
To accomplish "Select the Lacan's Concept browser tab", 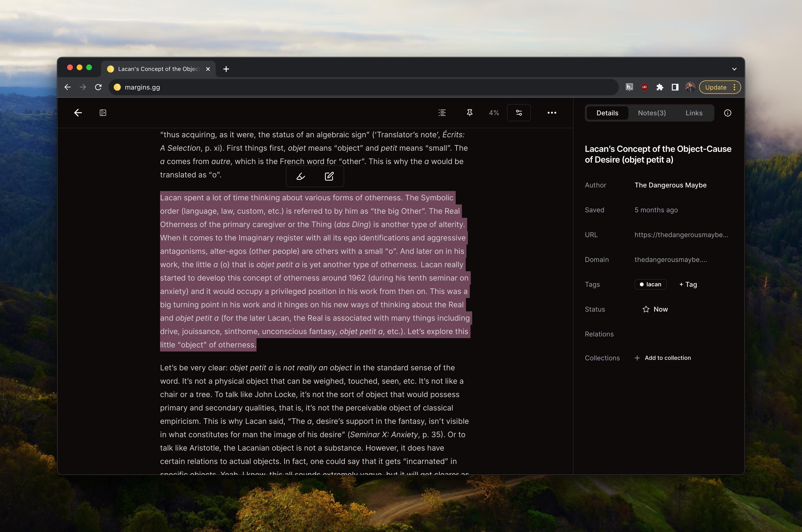I will (x=158, y=69).
